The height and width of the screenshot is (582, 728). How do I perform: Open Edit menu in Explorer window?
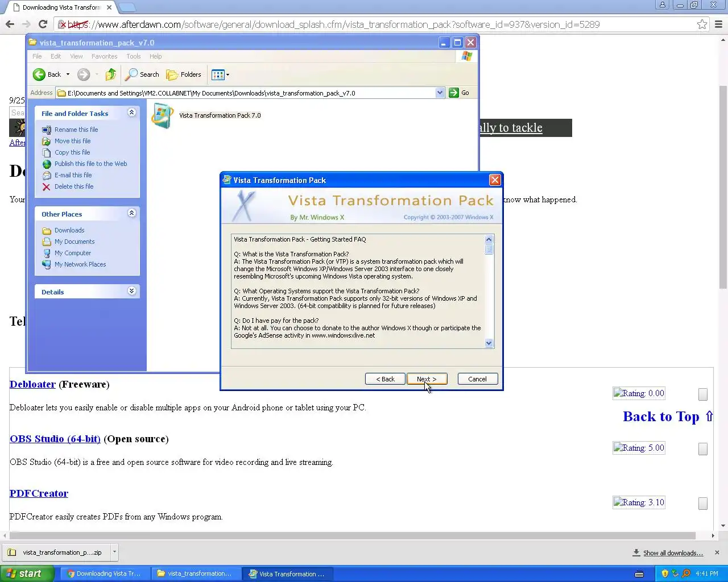pyautogui.click(x=56, y=56)
